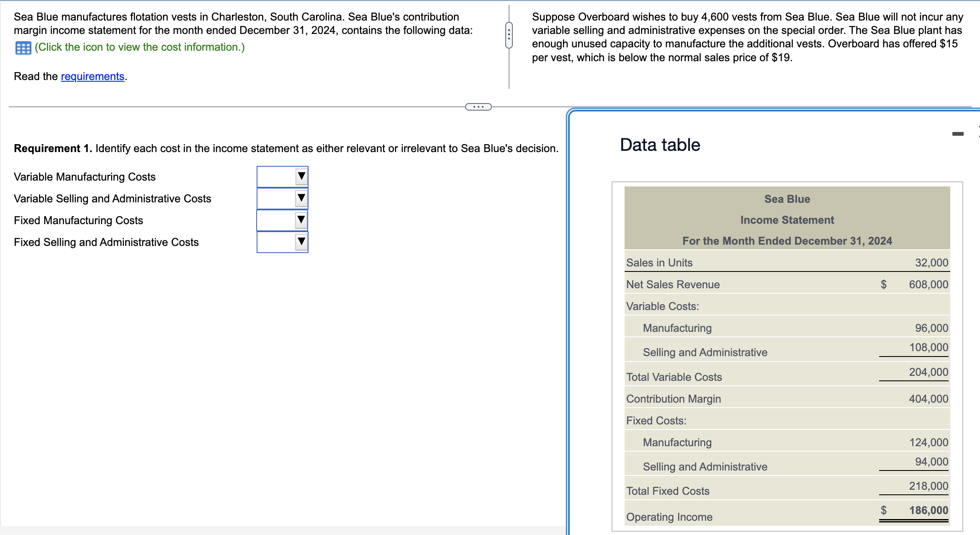
Task: Click the Net Sales Revenue row
Action: tap(673, 284)
